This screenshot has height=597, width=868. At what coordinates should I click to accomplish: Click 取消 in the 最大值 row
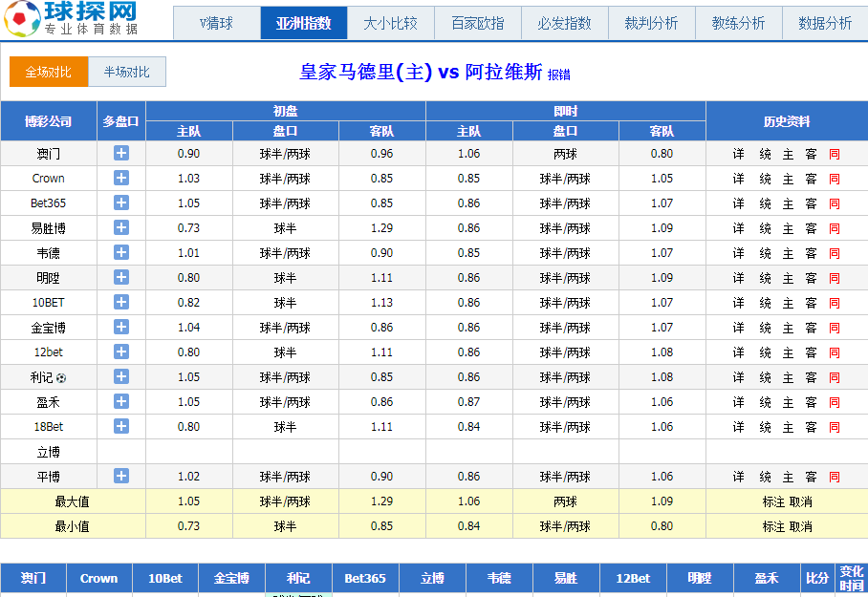801,501
